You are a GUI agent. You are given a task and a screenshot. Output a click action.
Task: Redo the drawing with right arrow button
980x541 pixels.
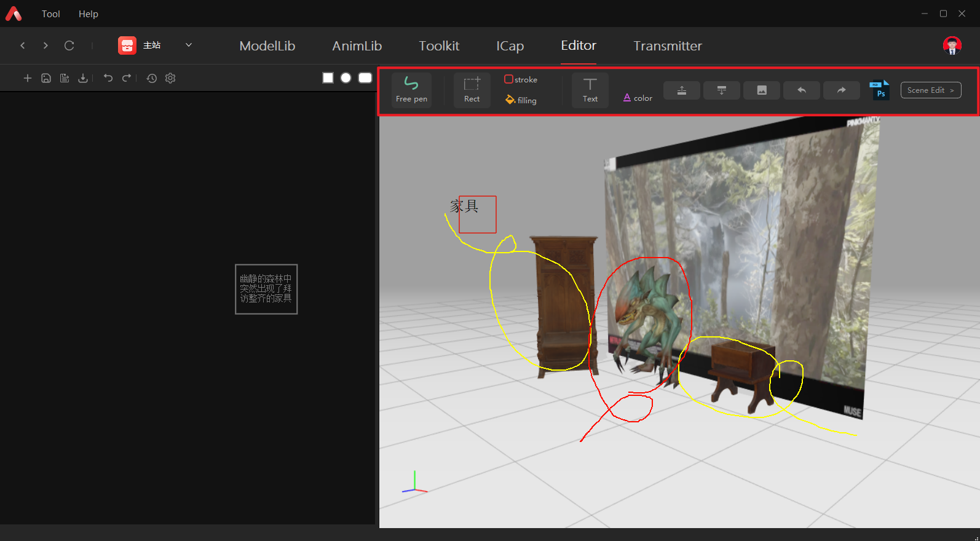842,90
